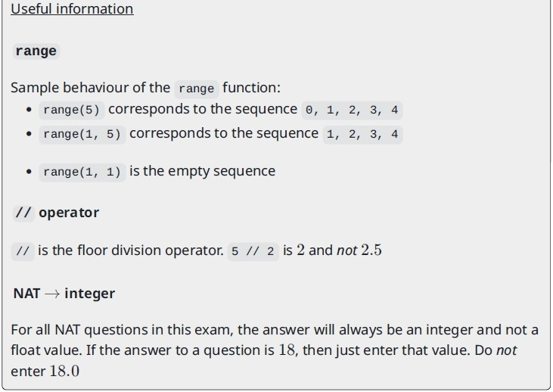553x392 pixels.
Task: Click the 18.0 value at paragraph end
Action: tap(64, 371)
